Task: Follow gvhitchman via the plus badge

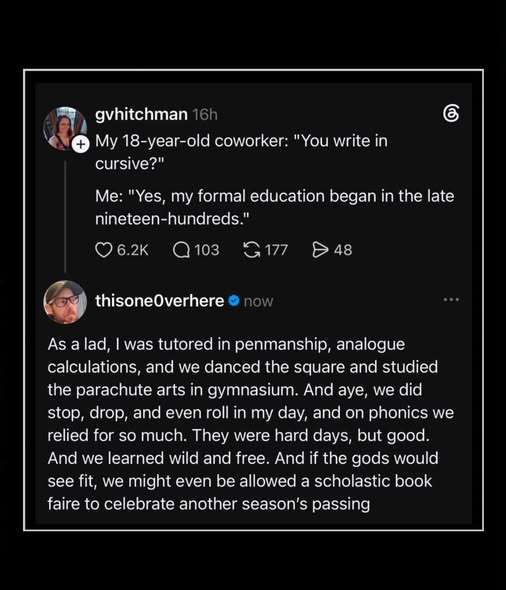Action: tap(81, 144)
